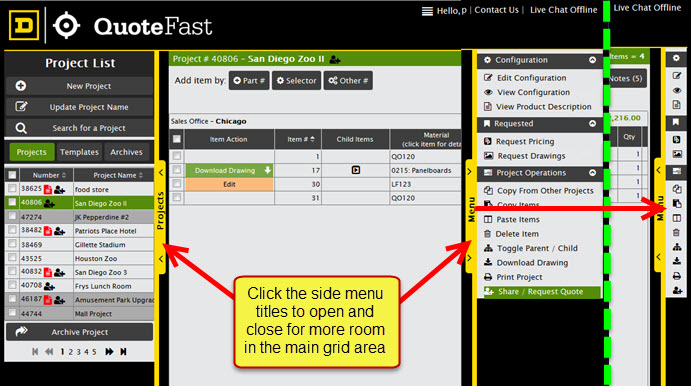Screen dimensions: 691x386
Task: Open the hamburger menu beside Hello, p
Action: [x=427, y=11]
